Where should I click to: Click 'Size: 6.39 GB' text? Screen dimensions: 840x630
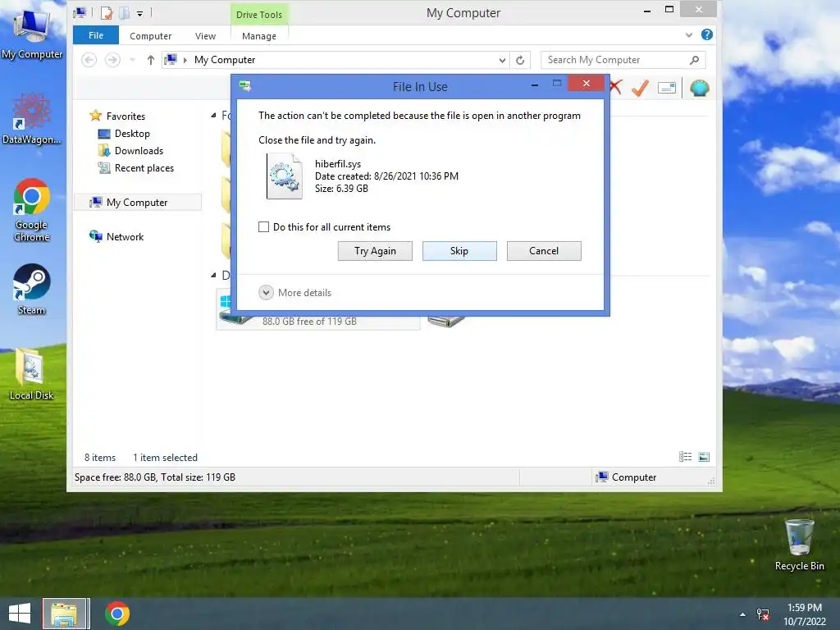pyautogui.click(x=341, y=189)
